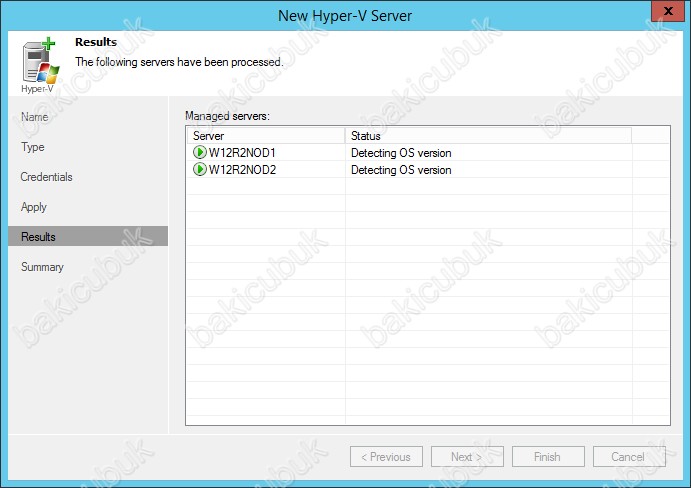
Task: Click W12R2NOD1's Detecting OS version status
Action: click(401, 153)
